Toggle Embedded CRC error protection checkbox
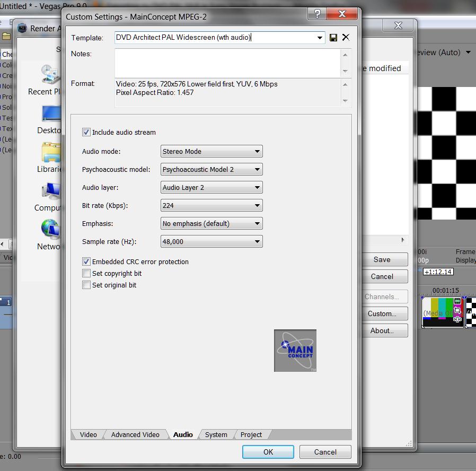Screen dimensions: 476x471 click(x=86, y=261)
